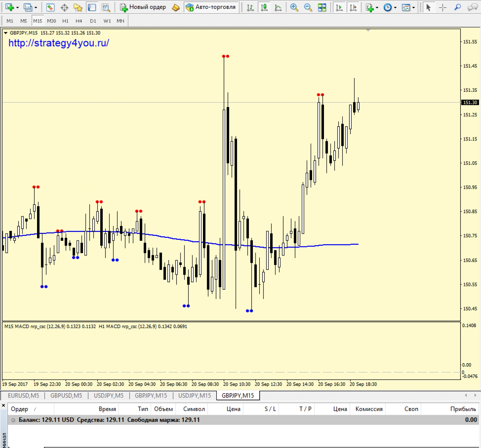Switch to the EURUSD,M5 chart tab
This screenshot has width=481, height=448.
tap(23, 395)
